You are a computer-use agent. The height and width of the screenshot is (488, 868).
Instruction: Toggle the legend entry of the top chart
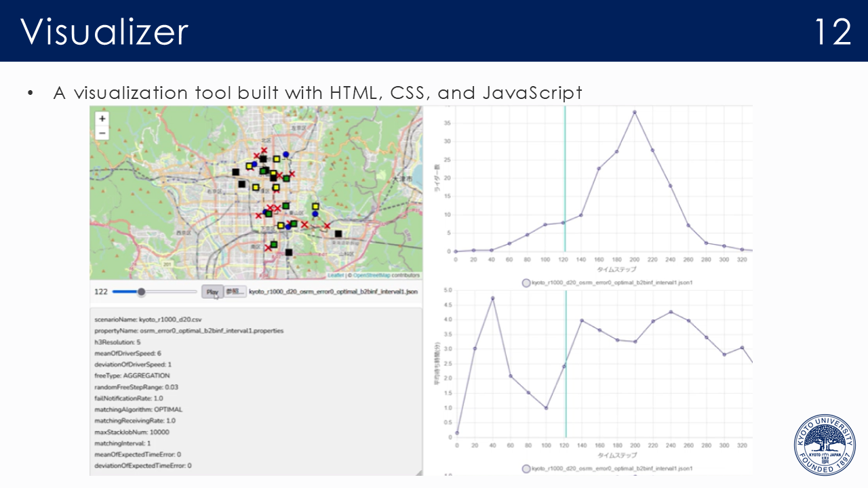(x=526, y=283)
